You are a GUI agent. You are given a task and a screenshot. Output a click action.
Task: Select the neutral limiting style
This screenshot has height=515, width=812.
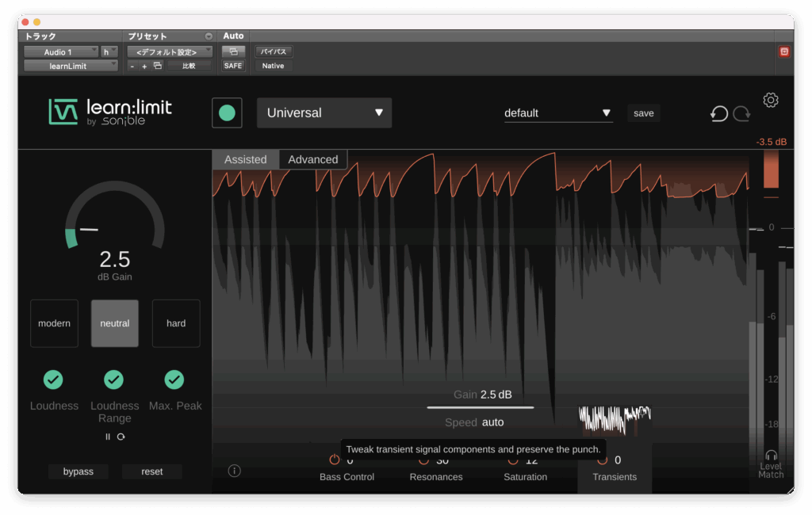115,323
